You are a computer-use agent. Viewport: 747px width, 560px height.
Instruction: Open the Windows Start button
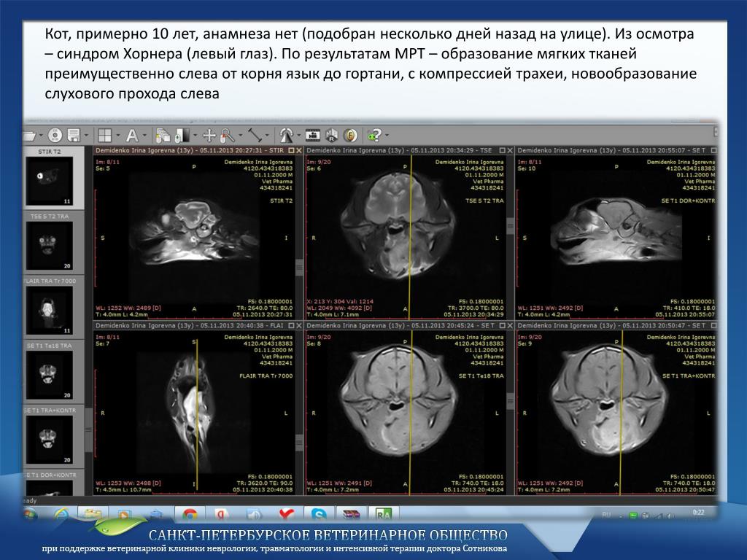pos(31,514)
